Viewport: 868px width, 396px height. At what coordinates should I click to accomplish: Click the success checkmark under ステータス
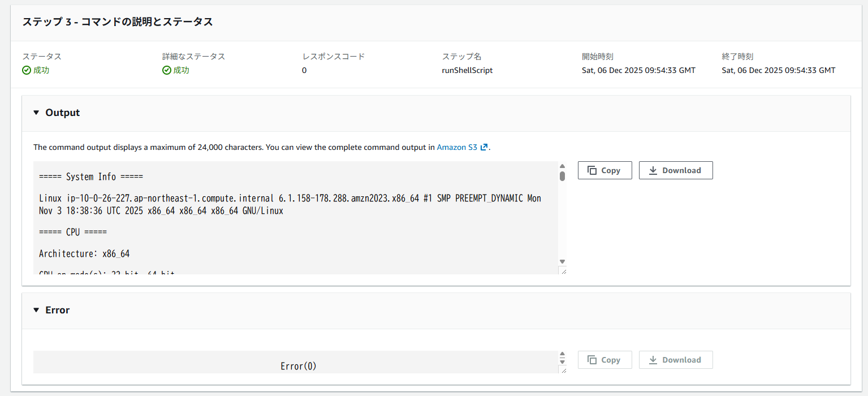click(x=27, y=71)
